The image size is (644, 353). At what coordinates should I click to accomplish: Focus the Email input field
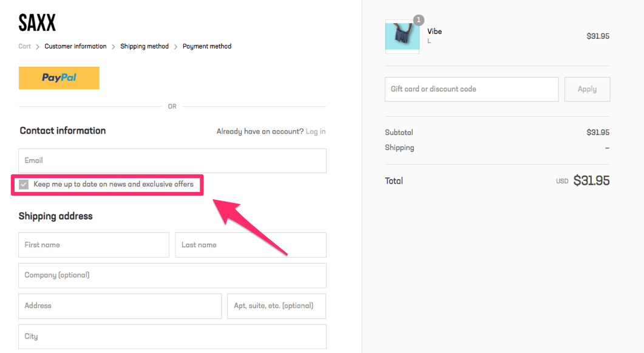pyautogui.click(x=172, y=160)
